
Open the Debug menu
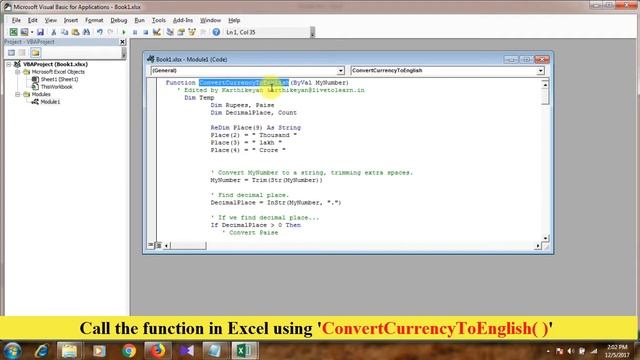click(118, 20)
